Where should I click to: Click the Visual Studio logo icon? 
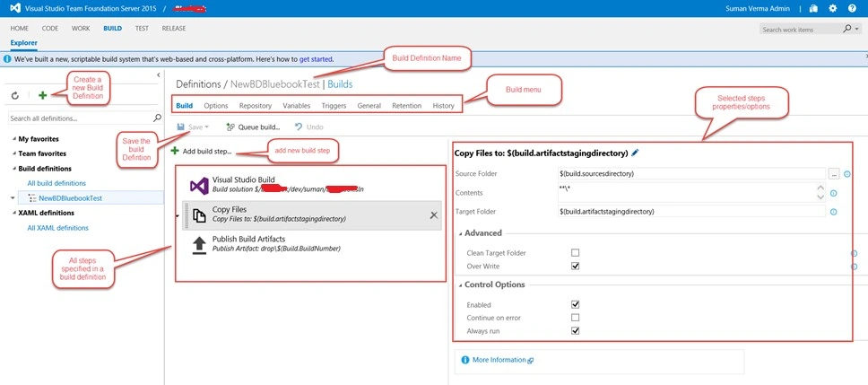[15, 8]
